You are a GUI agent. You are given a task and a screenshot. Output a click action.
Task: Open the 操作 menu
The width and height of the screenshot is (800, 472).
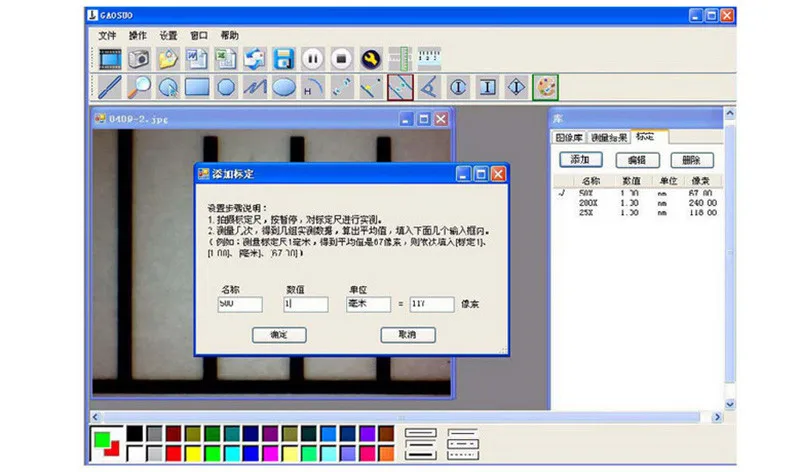click(137, 35)
